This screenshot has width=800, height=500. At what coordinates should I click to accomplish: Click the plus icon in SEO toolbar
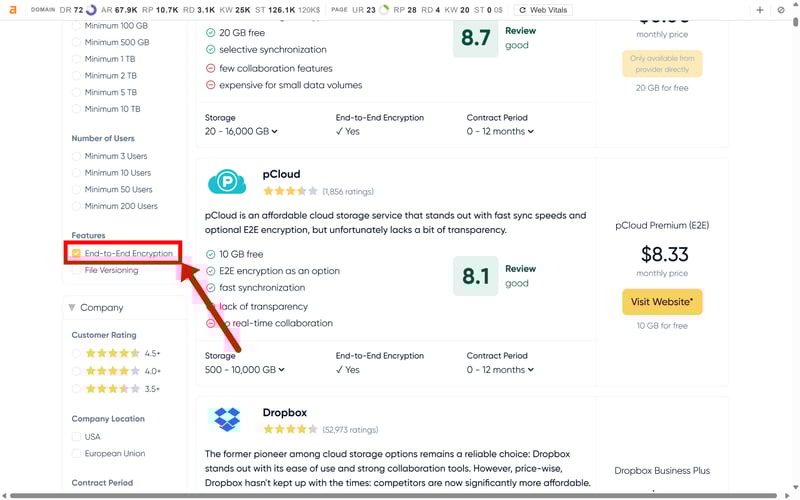tap(760, 10)
